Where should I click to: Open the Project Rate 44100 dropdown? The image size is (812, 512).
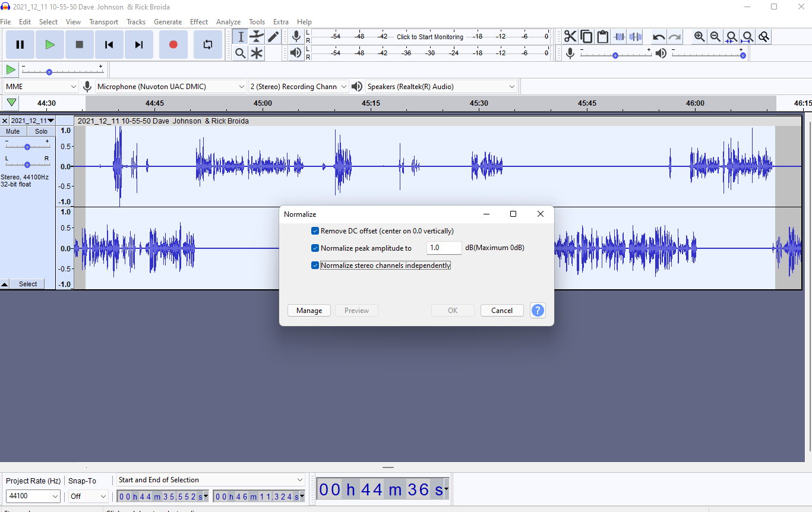[x=33, y=496]
